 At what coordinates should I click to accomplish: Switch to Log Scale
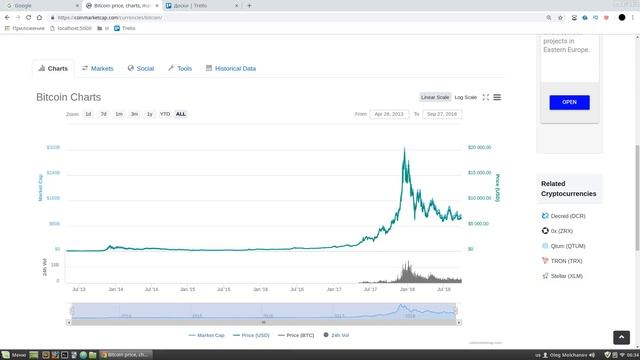[x=466, y=97]
